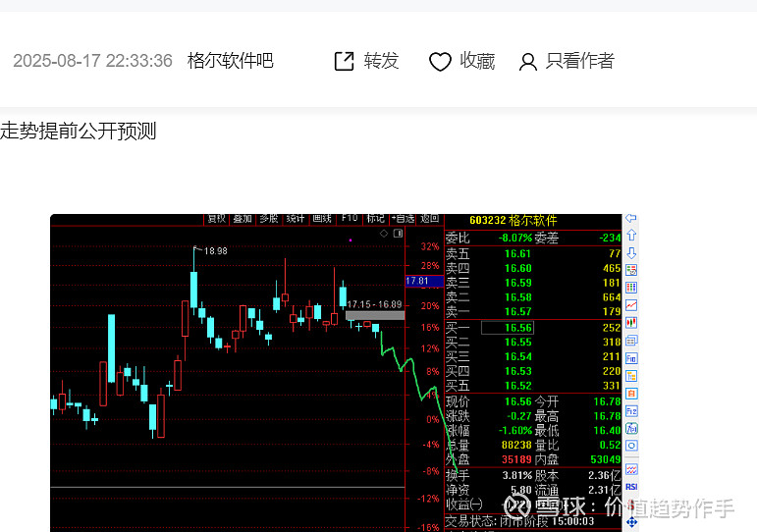The image size is (757, 532).
Task: Click the left back arrow in chart sidebar
Action: pyautogui.click(x=631, y=218)
